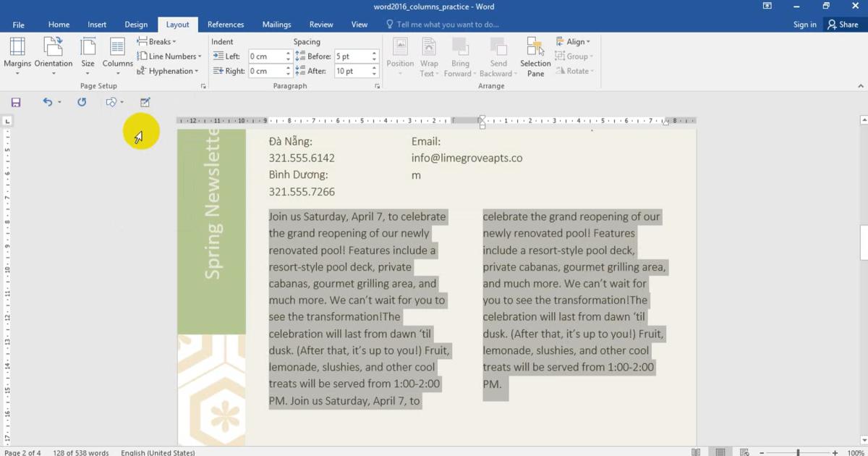Switch to Print Layout view
Viewport: 868px width, 456px height.
pyautogui.click(x=720, y=452)
